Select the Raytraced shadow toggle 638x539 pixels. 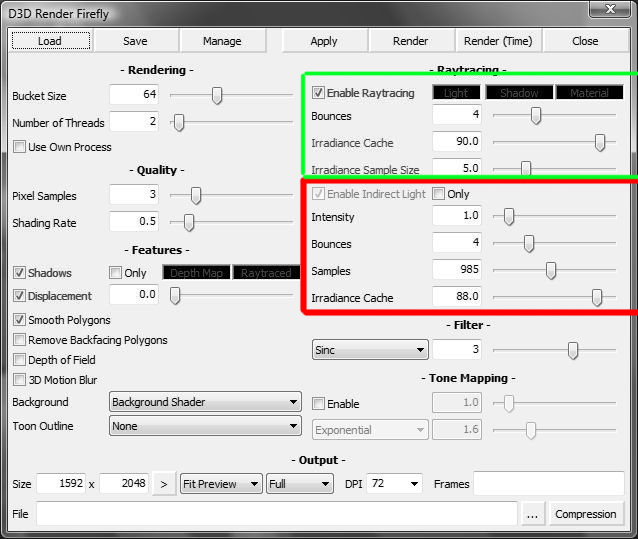[266, 273]
